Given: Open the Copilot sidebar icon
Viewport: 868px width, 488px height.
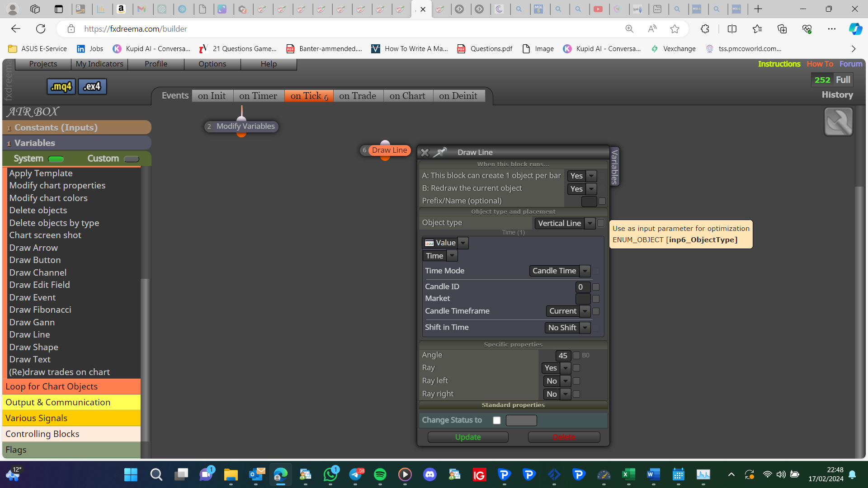Looking at the screenshot, I should [855, 29].
